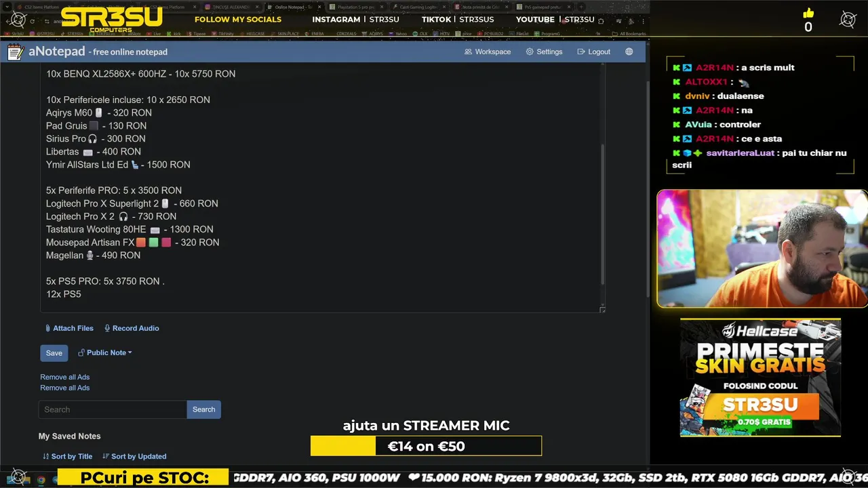The height and width of the screenshot is (488, 868).
Task: Click the '12x PS5' line in note
Action: pyautogui.click(x=64, y=294)
